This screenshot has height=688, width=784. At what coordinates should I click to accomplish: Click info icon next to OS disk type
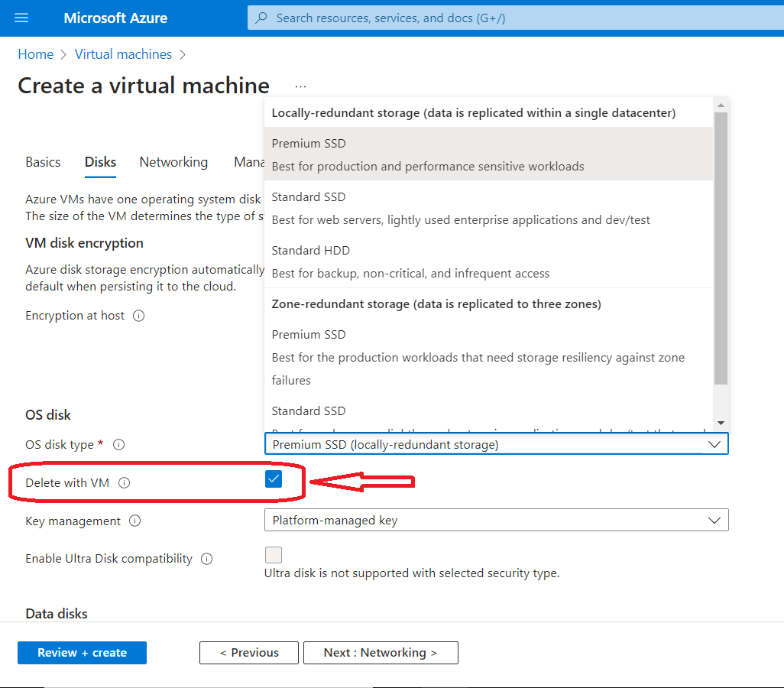[118, 445]
